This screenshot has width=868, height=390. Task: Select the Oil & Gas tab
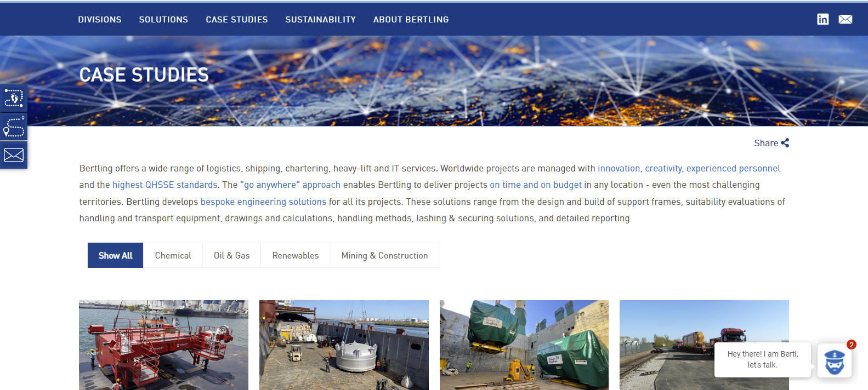231,255
